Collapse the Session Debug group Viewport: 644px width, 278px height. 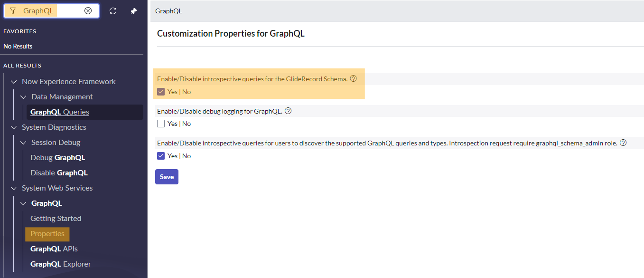click(x=23, y=143)
